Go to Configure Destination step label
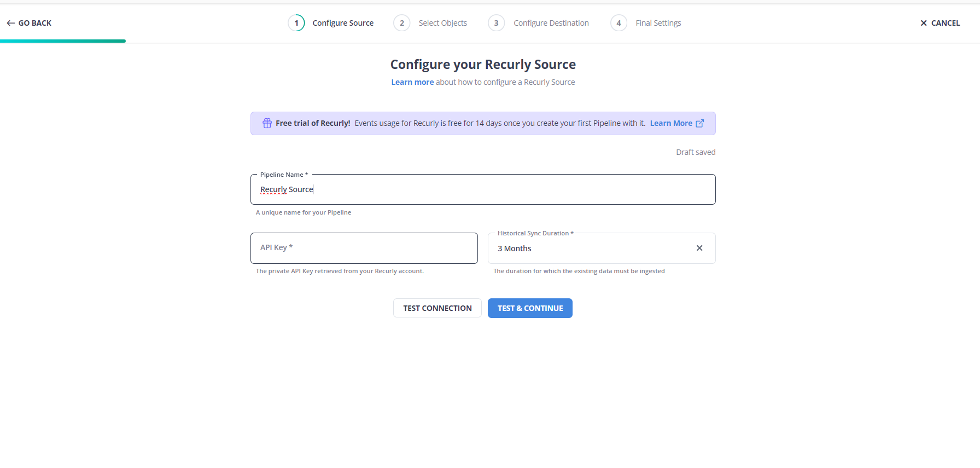The image size is (980, 468). 551,23
